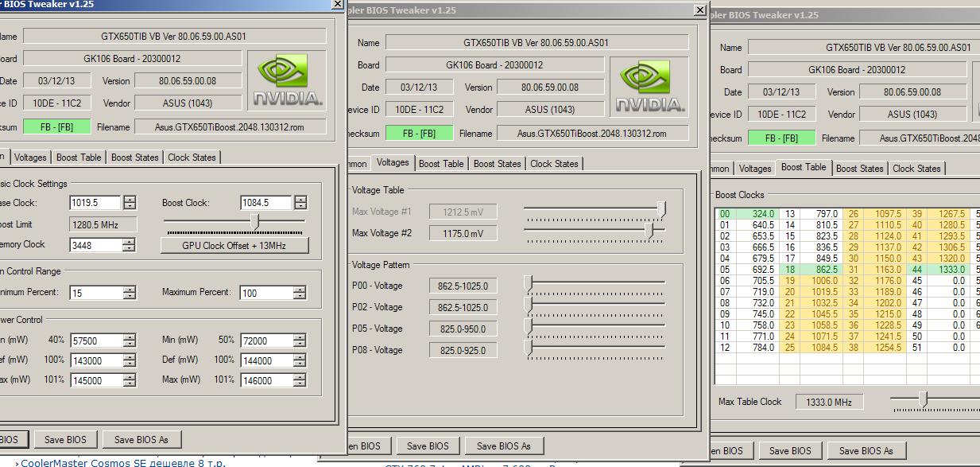This screenshot has height=467, width=980.
Task: Click the Max Table Clock 1333.0 MHz field
Action: [x=830, y=402]
